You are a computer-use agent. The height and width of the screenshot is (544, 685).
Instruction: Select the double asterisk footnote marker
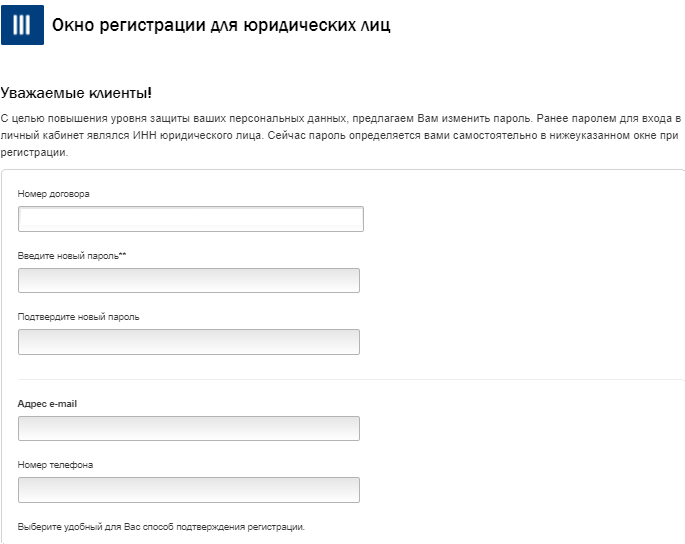[x=122, y=254]
